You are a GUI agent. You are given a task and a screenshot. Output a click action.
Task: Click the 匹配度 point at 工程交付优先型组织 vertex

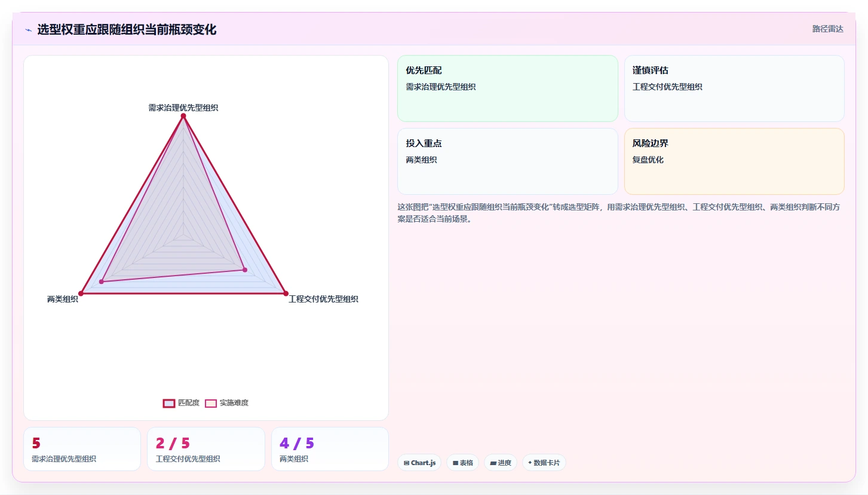pos(286,294)
